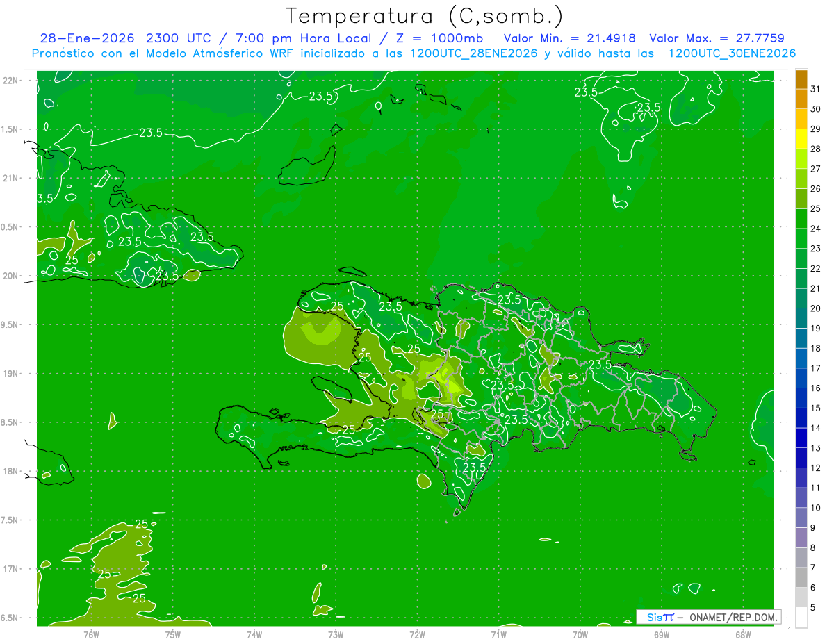Click the '69W' longitude axis label
834x644 pixels.
point(662,634)
